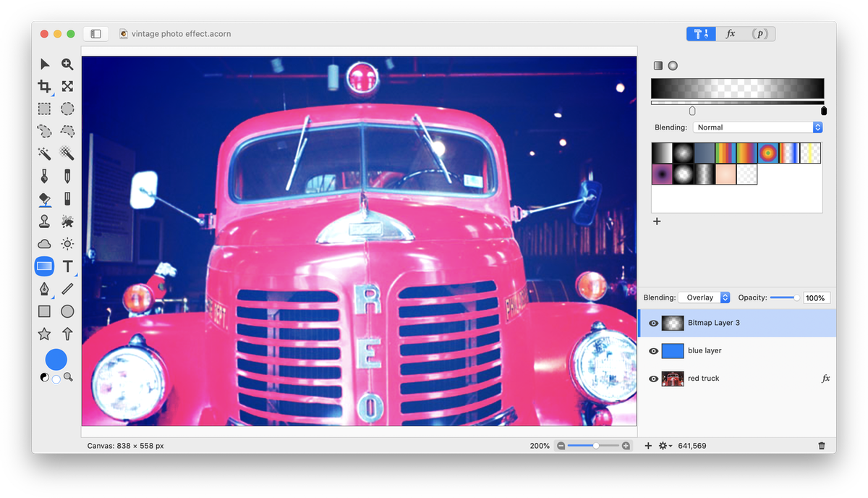The height and width of the screenshot is (498, 868).
Task: Select the Gradient tool
Action: (x=45, y=266)
